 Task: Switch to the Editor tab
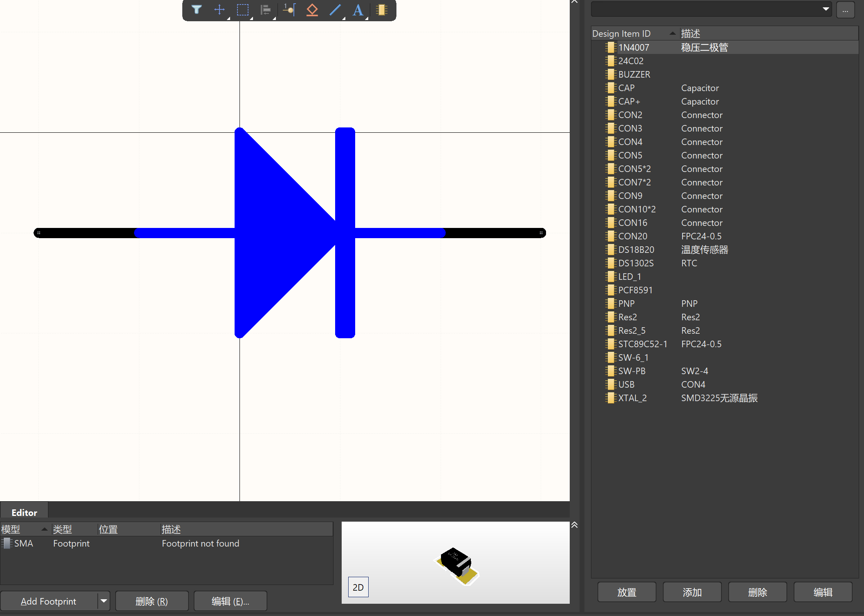coord(24,512)
